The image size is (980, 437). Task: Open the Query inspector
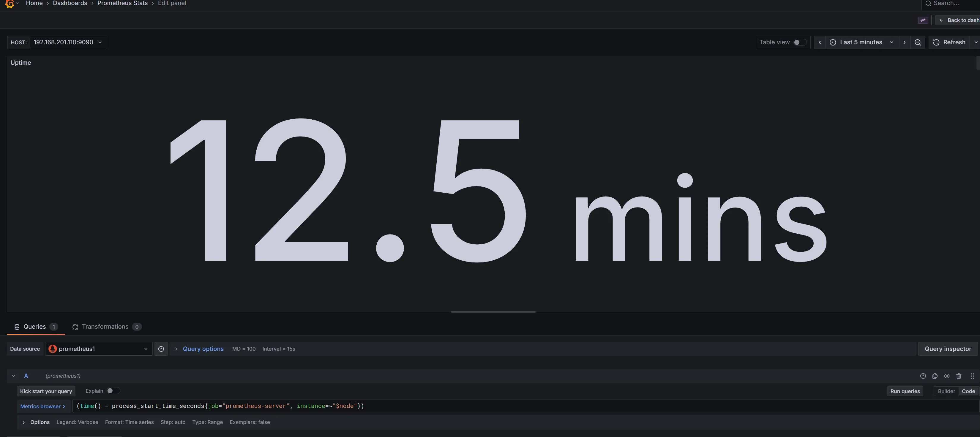coord(947,349)
